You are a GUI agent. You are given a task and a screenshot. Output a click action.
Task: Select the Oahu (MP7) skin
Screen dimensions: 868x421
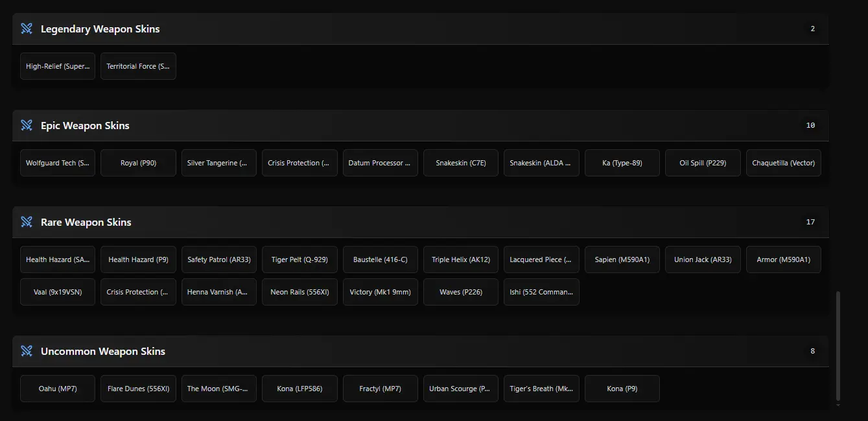click(x=58, y=389)
